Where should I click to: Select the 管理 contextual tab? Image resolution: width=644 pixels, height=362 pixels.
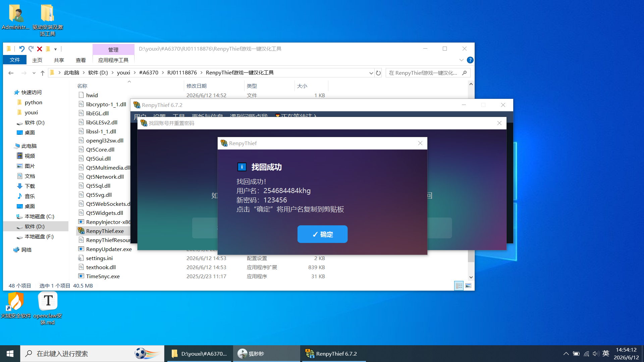pos(113,50)
